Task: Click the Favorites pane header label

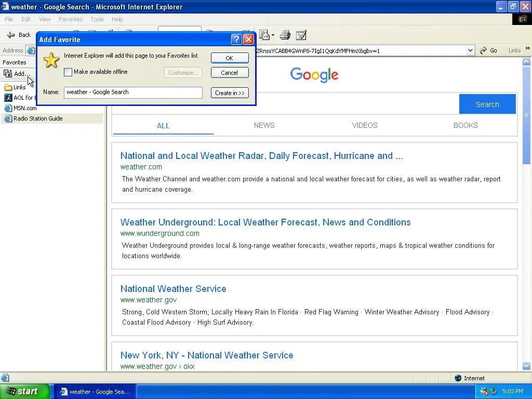Action: click(x=14, y=62)
